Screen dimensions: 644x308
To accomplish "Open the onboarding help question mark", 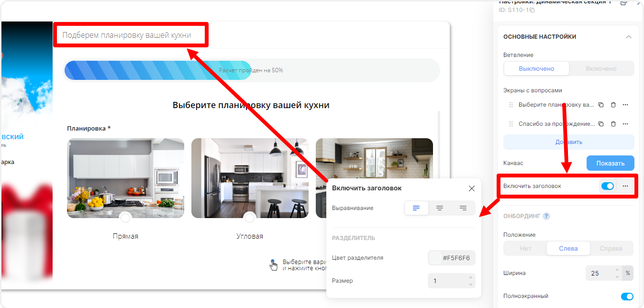I will [x=546, y=216].
